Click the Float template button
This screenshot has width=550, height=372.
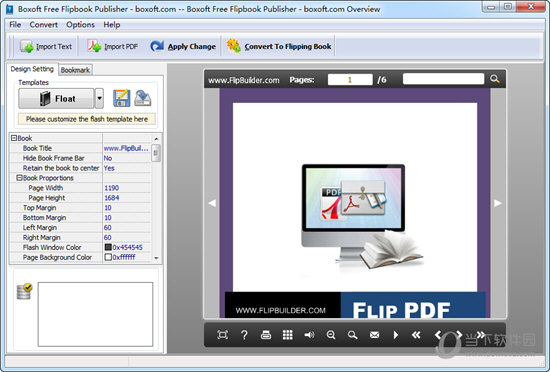coord(56,99)
